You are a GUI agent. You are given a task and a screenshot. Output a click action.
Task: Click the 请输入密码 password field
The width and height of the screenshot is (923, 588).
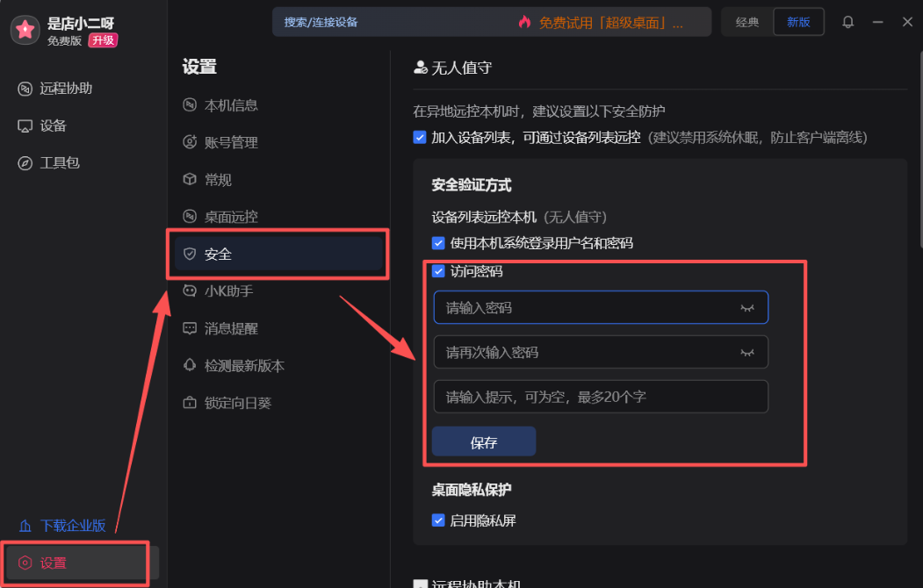(x=601, y=307)
